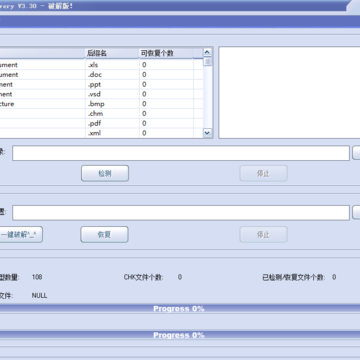Sort by the 可恢复个数 column header
Screen dimensions: 360x360
166,53
